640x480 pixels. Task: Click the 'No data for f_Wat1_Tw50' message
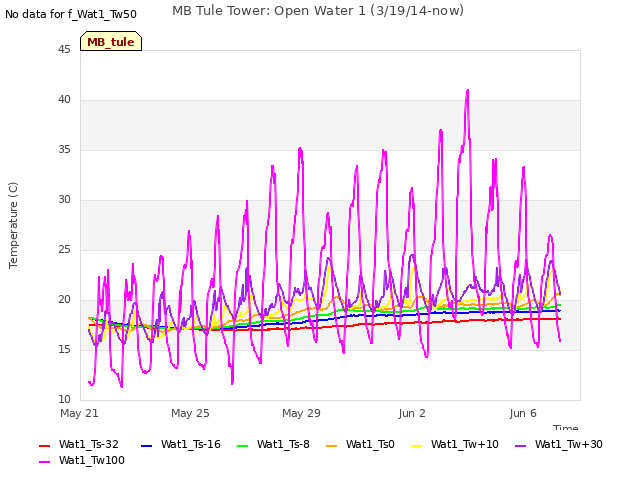pyautogui.click(x=71, y=14)
